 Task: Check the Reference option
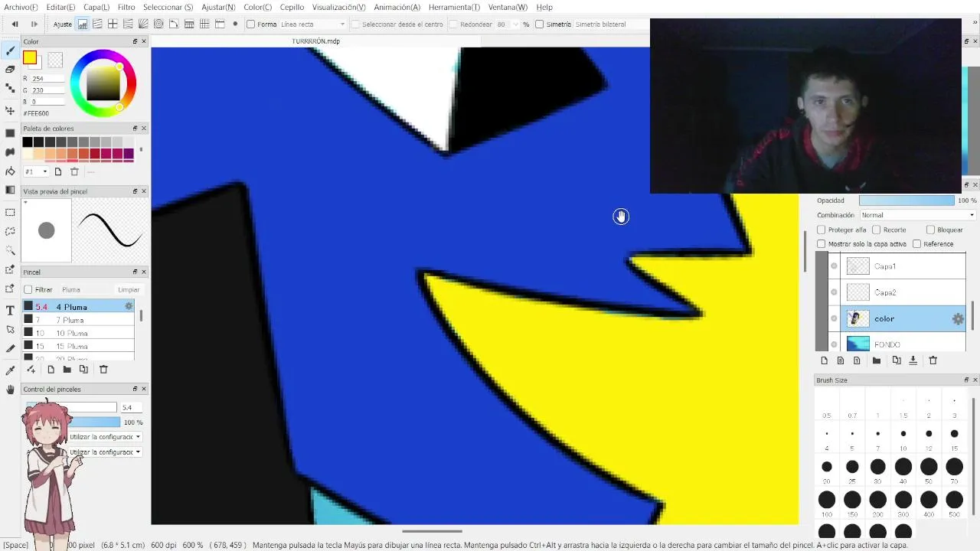pos(916,244)
